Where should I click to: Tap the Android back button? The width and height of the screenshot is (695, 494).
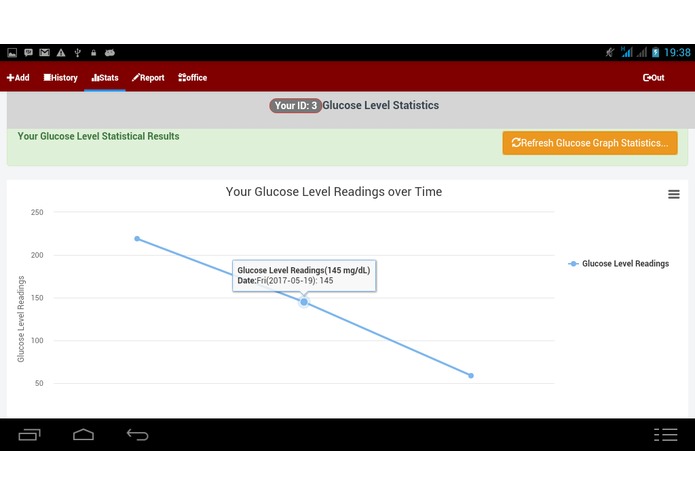[137, 435]
